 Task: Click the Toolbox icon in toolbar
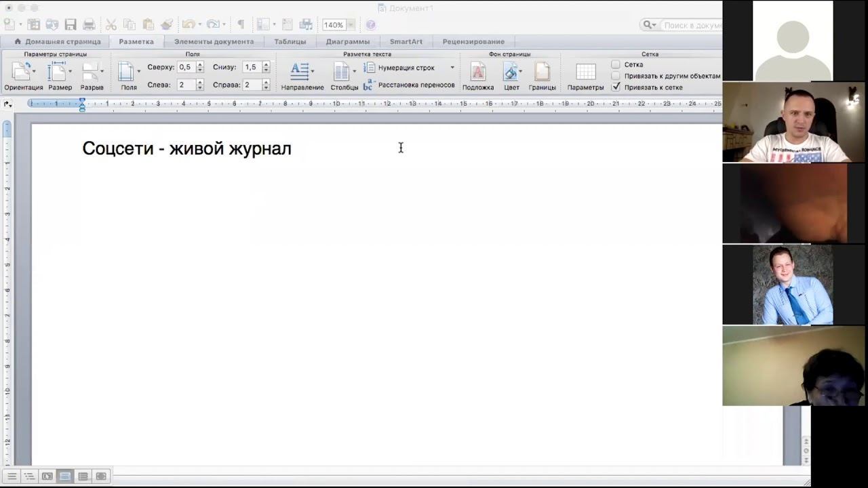pyautogui.click(x=287, y=24)
